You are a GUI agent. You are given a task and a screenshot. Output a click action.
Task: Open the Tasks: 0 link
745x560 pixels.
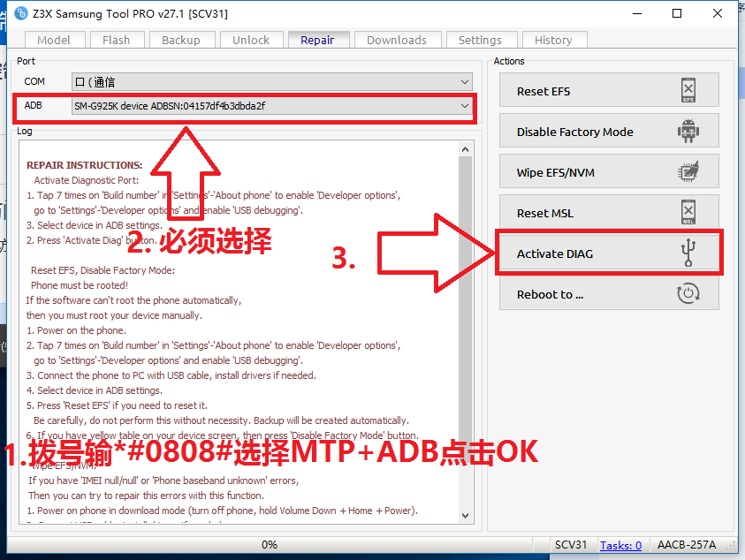(x=620, y=545)
